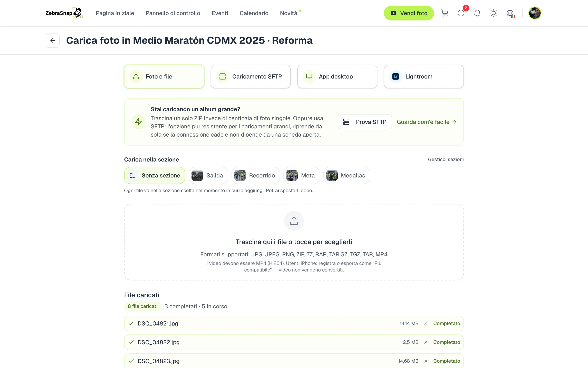This screenshot has width=588, height=368.
Task: Go to Eventi
Action: [220, 13]
